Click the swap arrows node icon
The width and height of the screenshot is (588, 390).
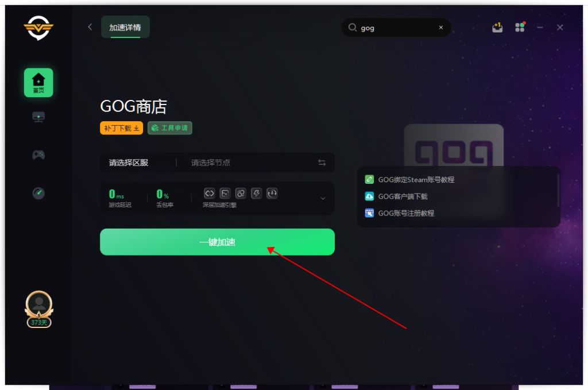point(322,163)
